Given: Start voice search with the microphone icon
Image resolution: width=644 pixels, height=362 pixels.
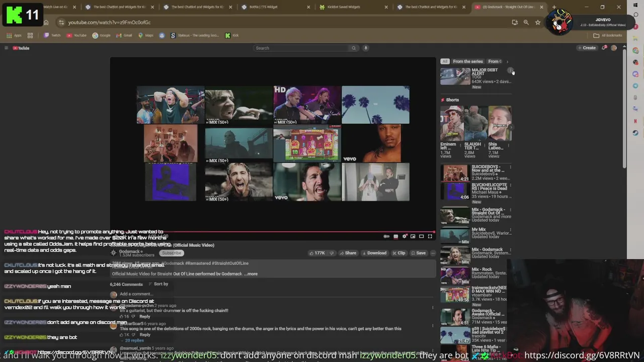Looking at the screenshot, I should 366,48.
